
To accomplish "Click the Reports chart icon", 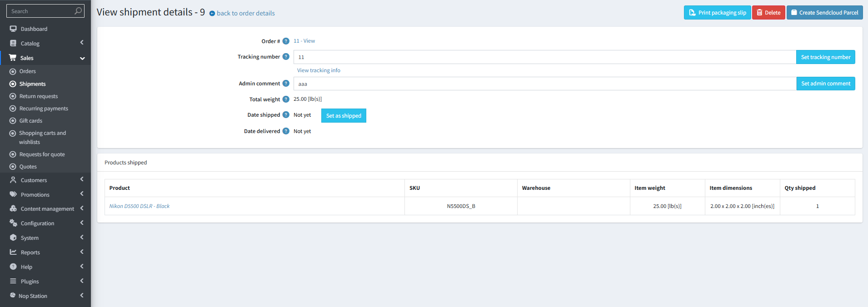I will pyautogui.click(x=13, y=252).
